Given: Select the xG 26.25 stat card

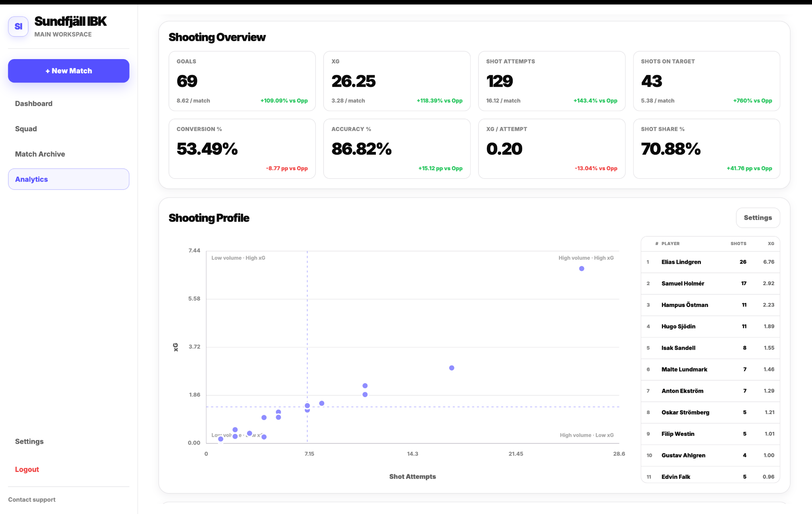Looking at the screenshot, I should [397, 81].
